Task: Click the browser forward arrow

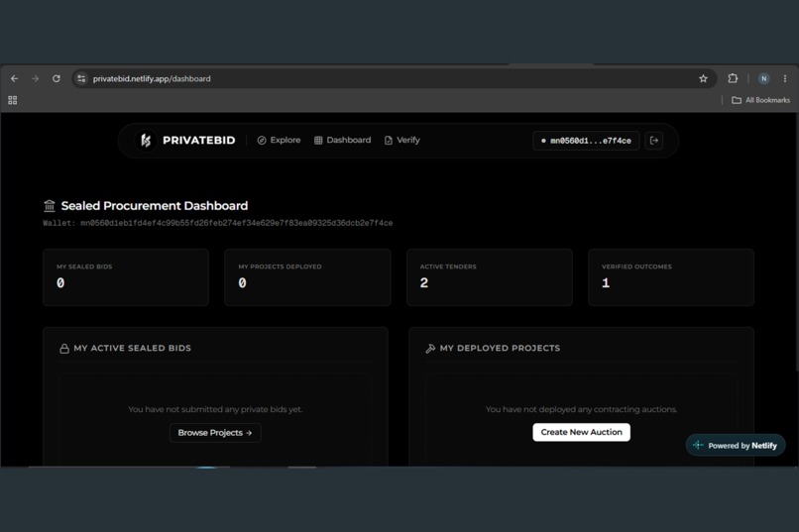Action: [35, 78]
